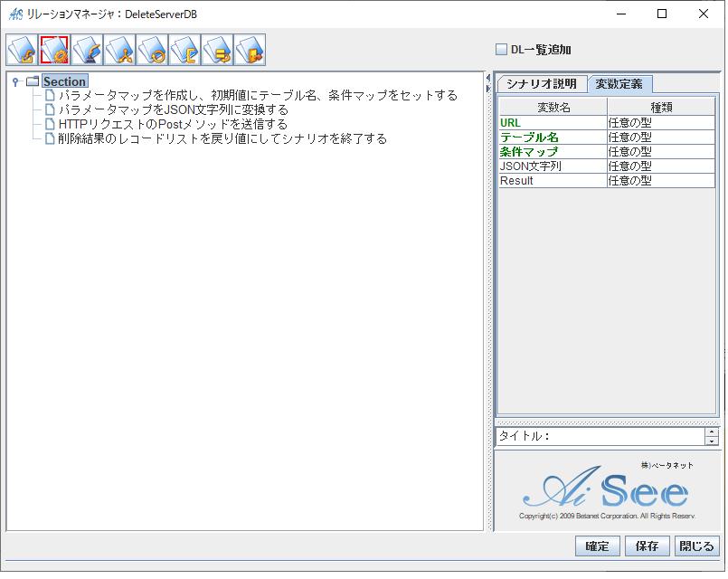Click the first toolbar icon with return arrow
Screen dimensions: 728x579
pos(22,50)
